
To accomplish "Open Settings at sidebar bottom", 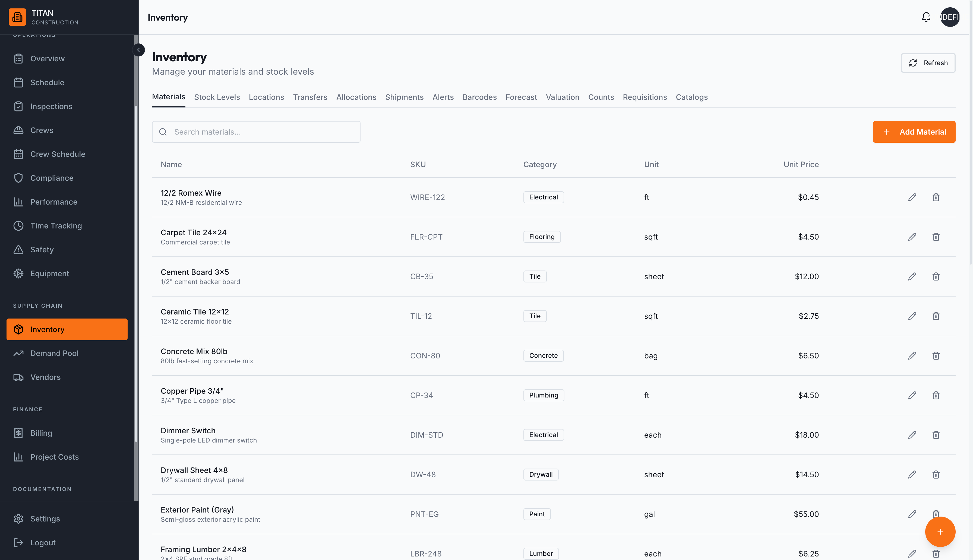I will [x=67, y=518].
